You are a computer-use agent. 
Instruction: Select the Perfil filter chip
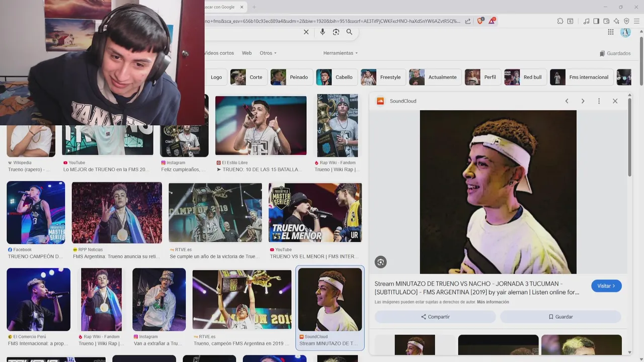point(482,77)
